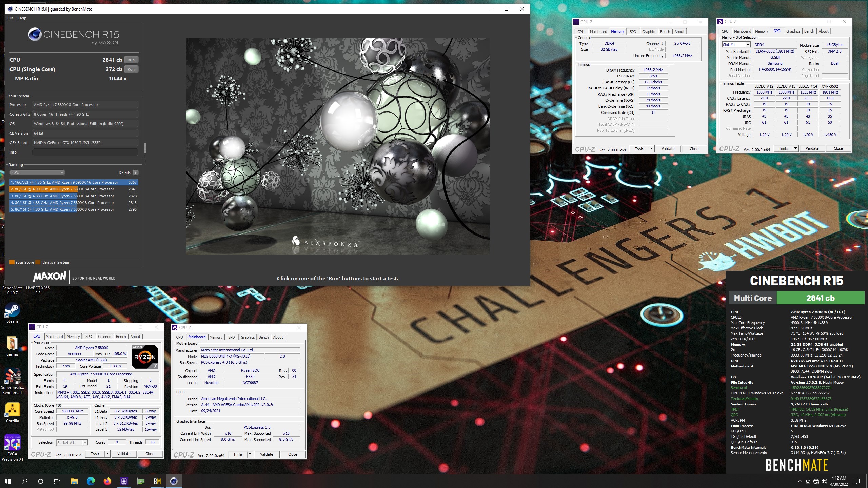Launch EVGA Precision X1 desktop icon
This screenshot has height=488, width=868.
[13, 448]
